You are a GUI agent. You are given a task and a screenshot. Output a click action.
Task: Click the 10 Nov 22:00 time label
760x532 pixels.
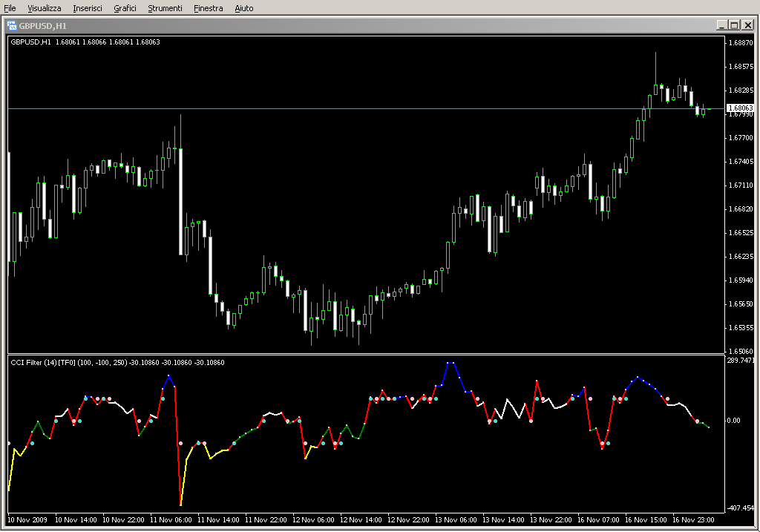123,520
